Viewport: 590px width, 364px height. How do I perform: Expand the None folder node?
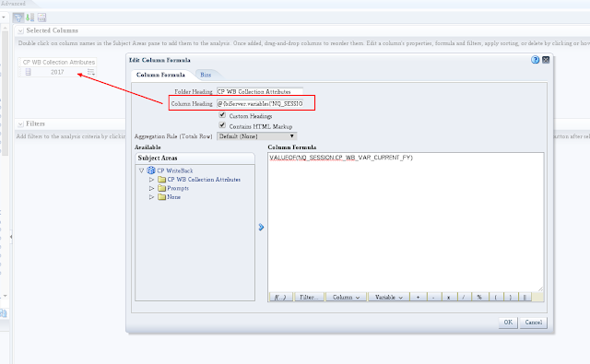(x=151, y=196)
